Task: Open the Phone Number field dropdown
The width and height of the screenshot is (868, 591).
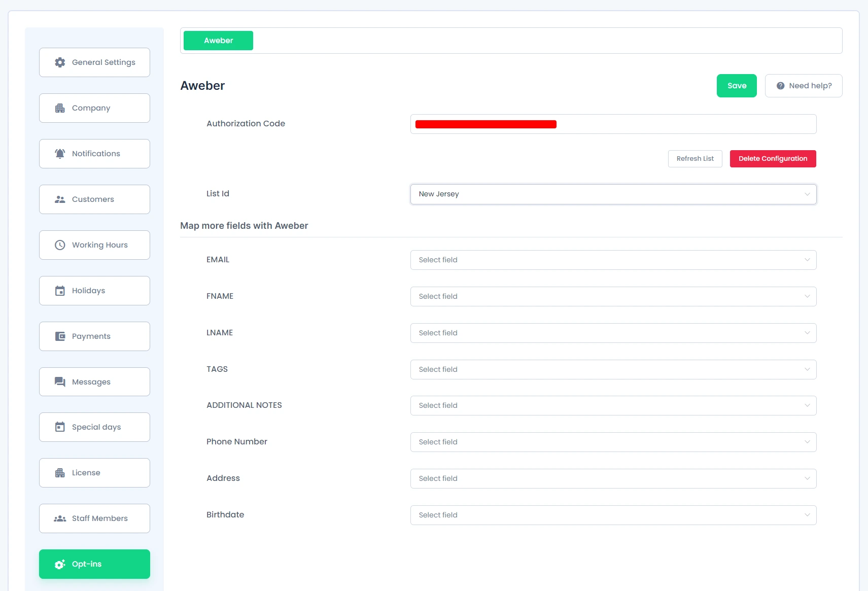Action: 613,442
